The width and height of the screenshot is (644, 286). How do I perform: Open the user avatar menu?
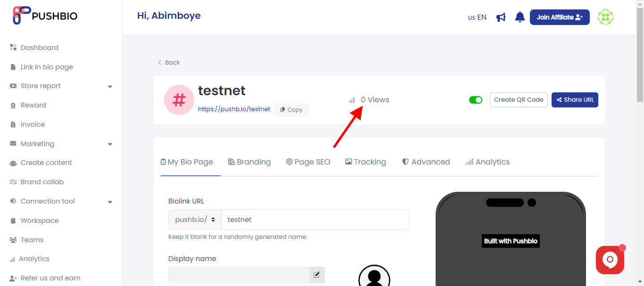[605, 17]
